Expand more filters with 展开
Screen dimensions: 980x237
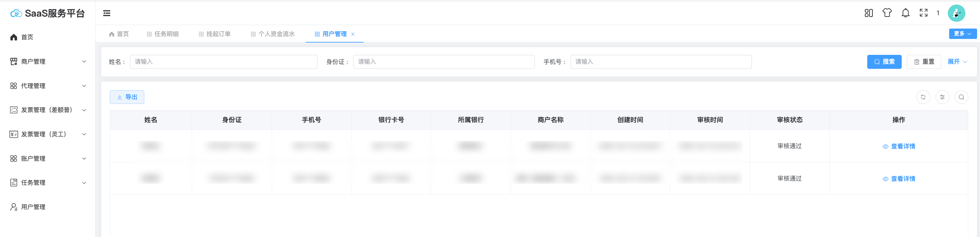pos(957,62)
